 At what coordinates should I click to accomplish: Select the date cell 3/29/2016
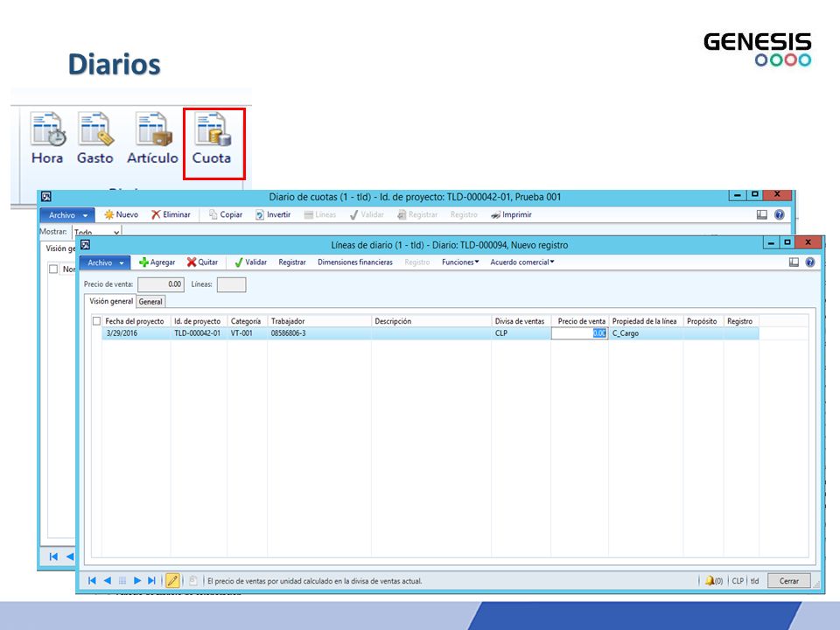coord(136,333)
